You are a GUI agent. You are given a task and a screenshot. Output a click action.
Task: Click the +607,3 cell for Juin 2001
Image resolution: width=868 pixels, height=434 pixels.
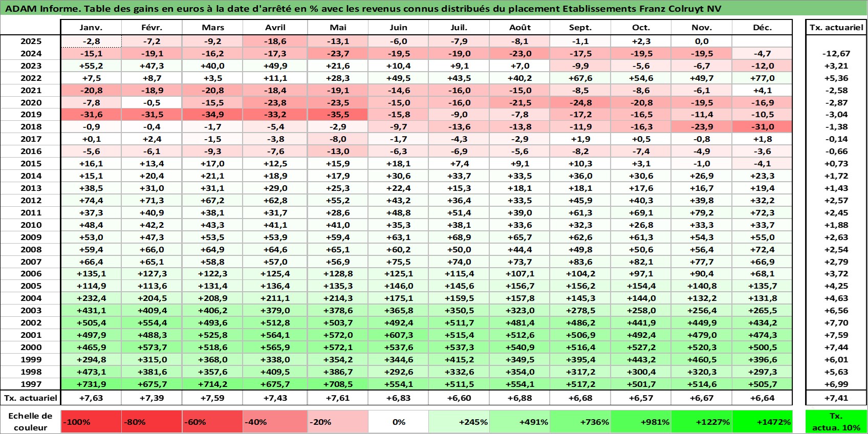tap(399, 335)
